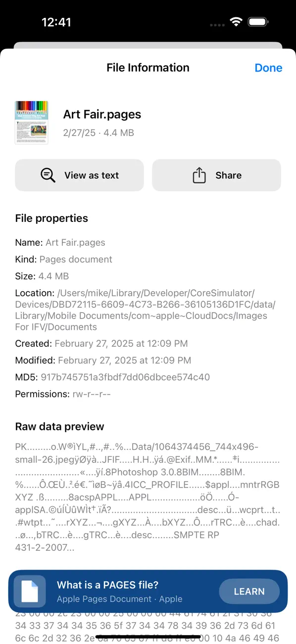Tap the sheet drag handle at top
The image size is (296, 644).
(x=148, y=47)
